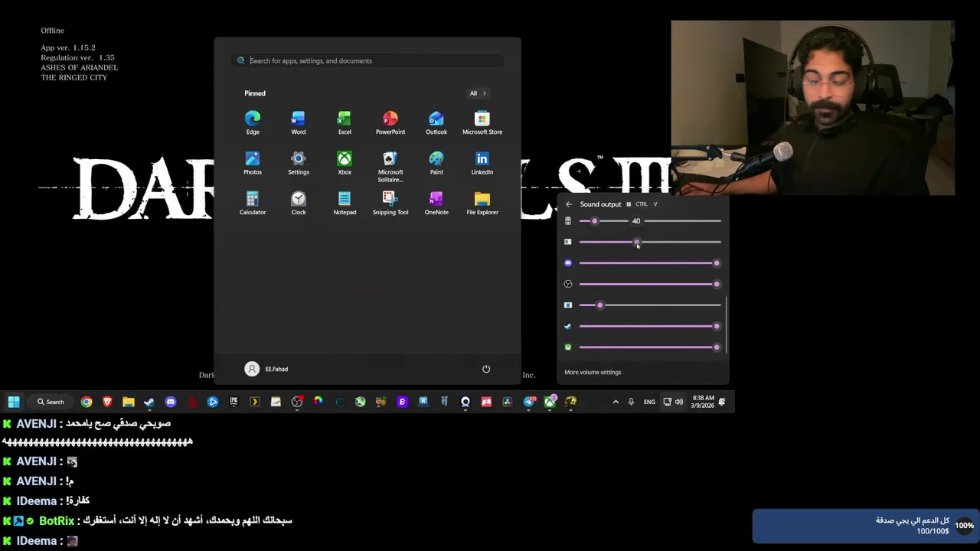Switch the ENG input language
The height and width of the screenshot is (551, 980).
[649, 402]
